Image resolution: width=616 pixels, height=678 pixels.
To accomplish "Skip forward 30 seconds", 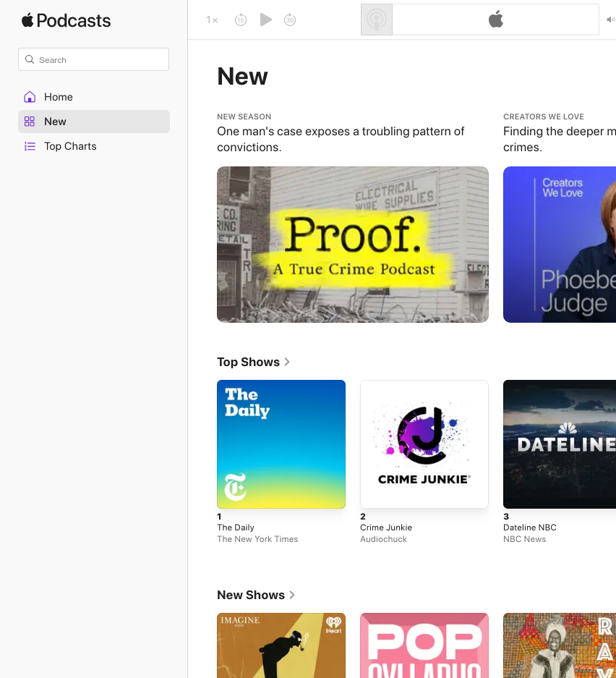I will pyautogui.click(x=290, y=20).
